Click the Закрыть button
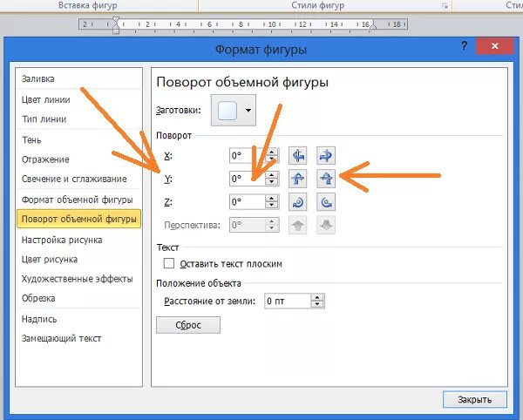This screenshot has width=523, height=420. tap(475, 399)
